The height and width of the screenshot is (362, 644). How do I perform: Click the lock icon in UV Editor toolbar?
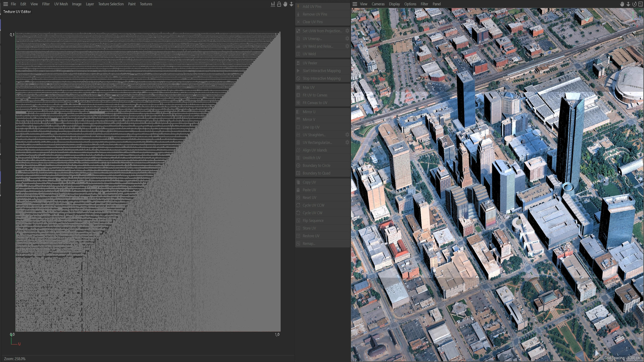[x=279, y=4]
